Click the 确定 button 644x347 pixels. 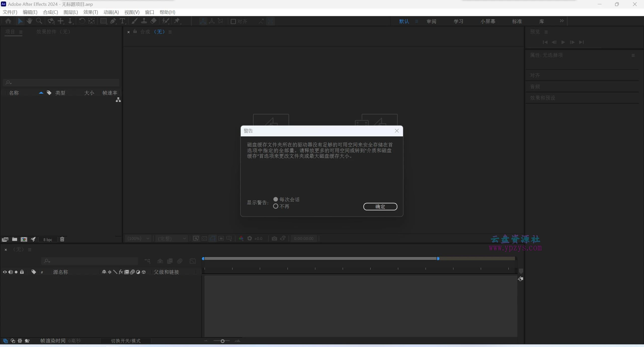point(380,207)
